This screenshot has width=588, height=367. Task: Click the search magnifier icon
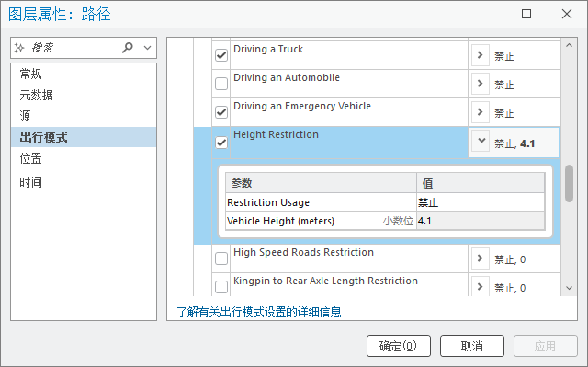(128, 48)
